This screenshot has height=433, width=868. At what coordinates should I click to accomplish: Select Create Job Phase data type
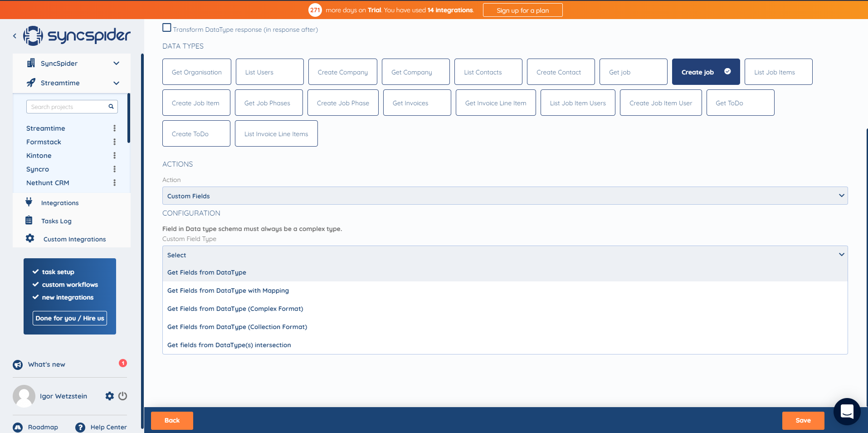tap(343, 103)
